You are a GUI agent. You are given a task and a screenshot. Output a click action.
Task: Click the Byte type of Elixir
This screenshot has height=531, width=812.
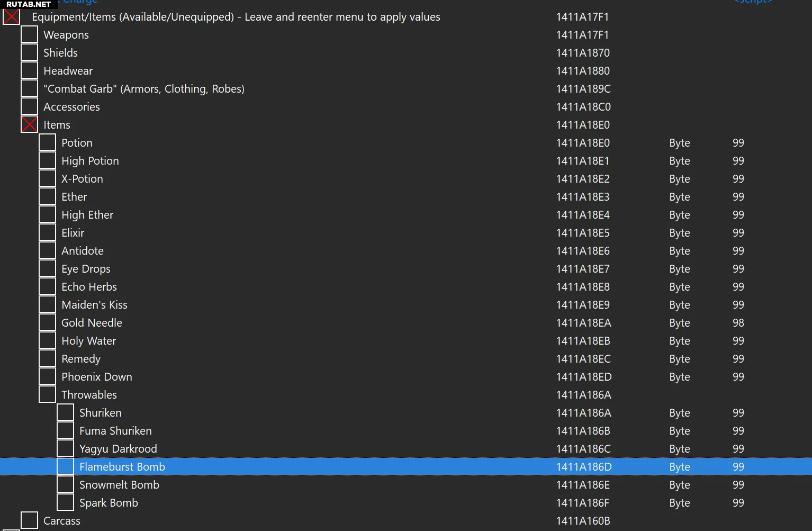(679, 233)
